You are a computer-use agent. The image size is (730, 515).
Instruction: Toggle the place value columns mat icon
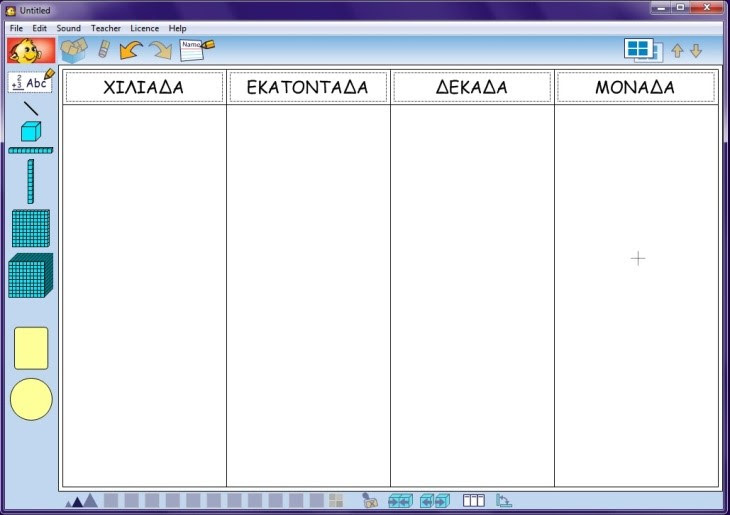474,501
